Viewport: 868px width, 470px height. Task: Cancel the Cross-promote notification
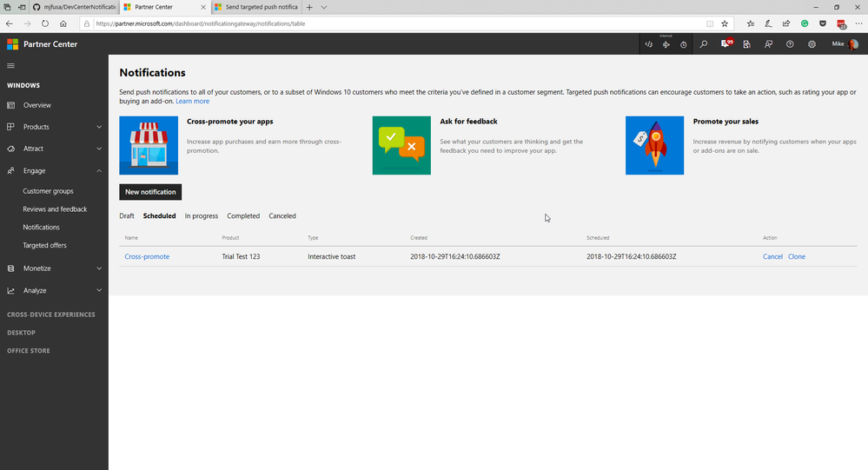point(772,256)
